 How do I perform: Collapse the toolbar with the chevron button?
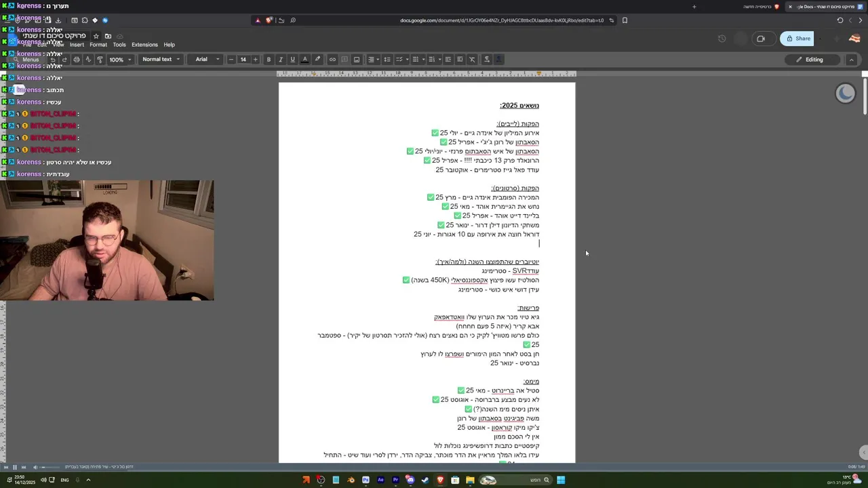pos(851,60)
